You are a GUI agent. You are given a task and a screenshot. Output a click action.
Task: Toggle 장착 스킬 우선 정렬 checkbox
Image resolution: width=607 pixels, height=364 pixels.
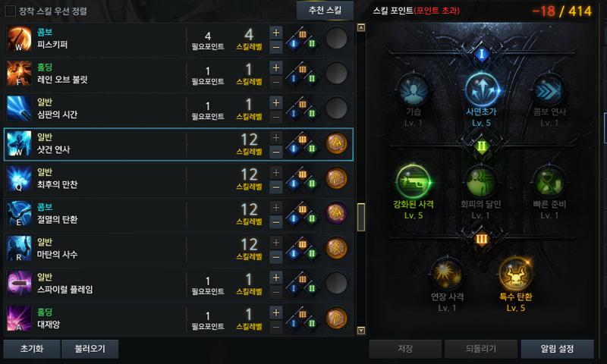click(11, 11)
